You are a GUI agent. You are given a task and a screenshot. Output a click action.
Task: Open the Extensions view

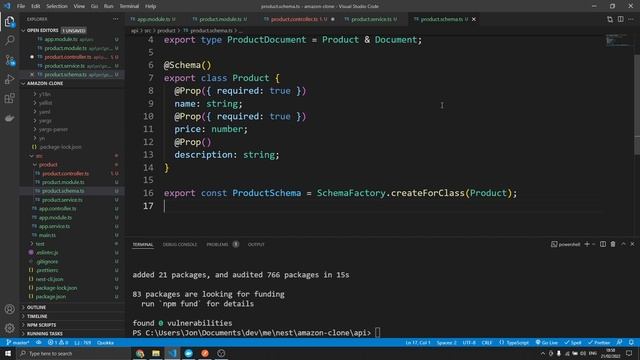pos(9,98)
